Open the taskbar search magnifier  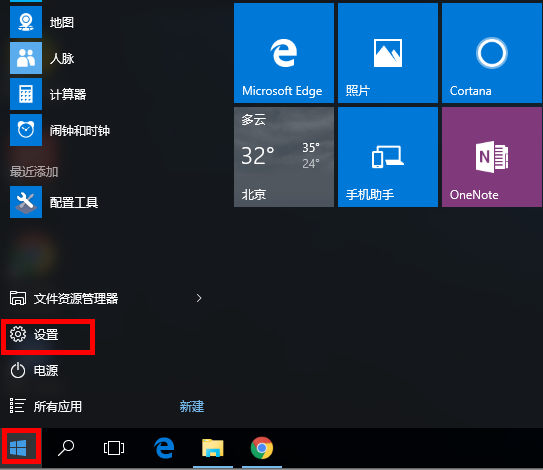(x=66, y=448)
